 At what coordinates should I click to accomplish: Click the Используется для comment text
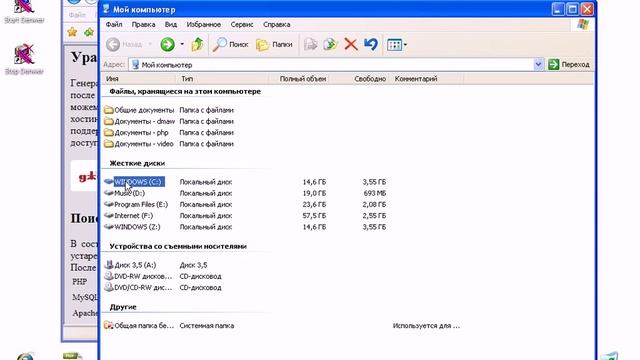point(426,326)
